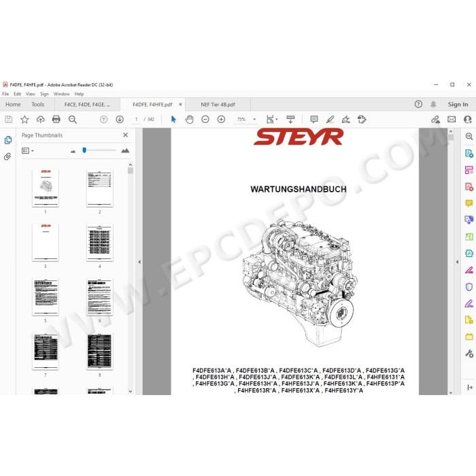Click magnifier search tool in right pane

tap(469, 136)
